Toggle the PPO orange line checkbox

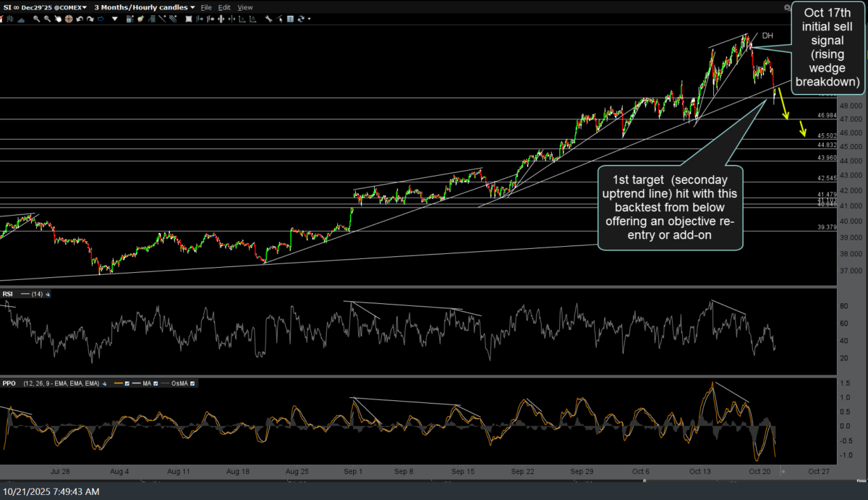click(127, 384)
